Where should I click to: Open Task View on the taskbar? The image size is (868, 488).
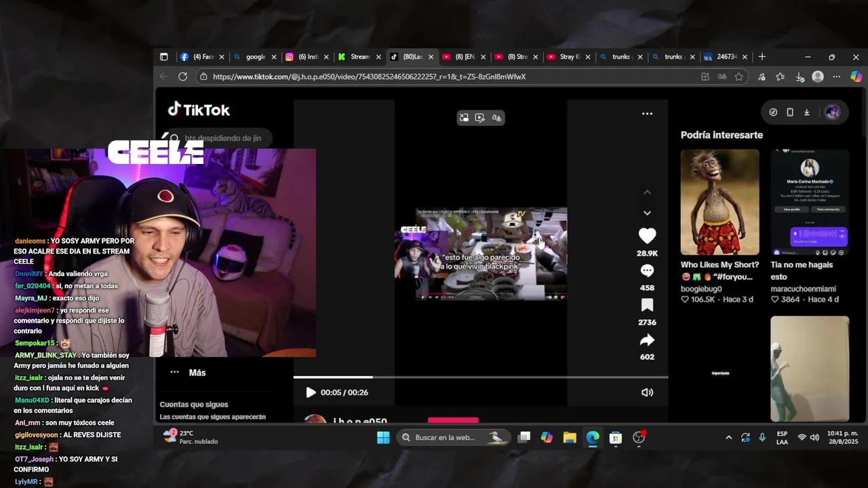coord(524,437)
